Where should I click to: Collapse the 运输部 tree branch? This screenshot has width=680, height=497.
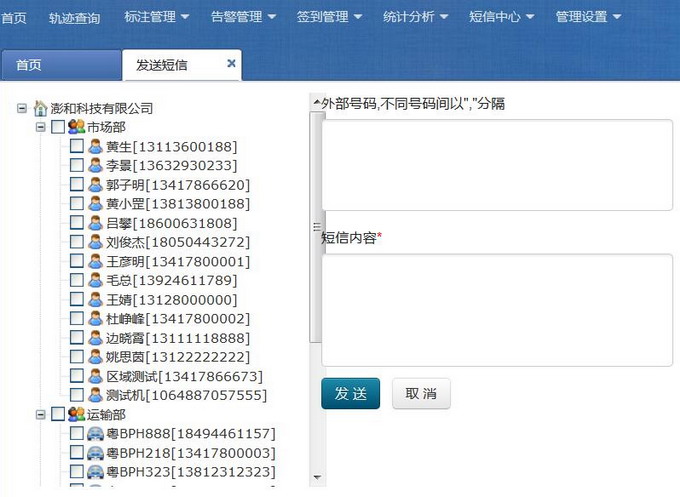pos(41,414)
